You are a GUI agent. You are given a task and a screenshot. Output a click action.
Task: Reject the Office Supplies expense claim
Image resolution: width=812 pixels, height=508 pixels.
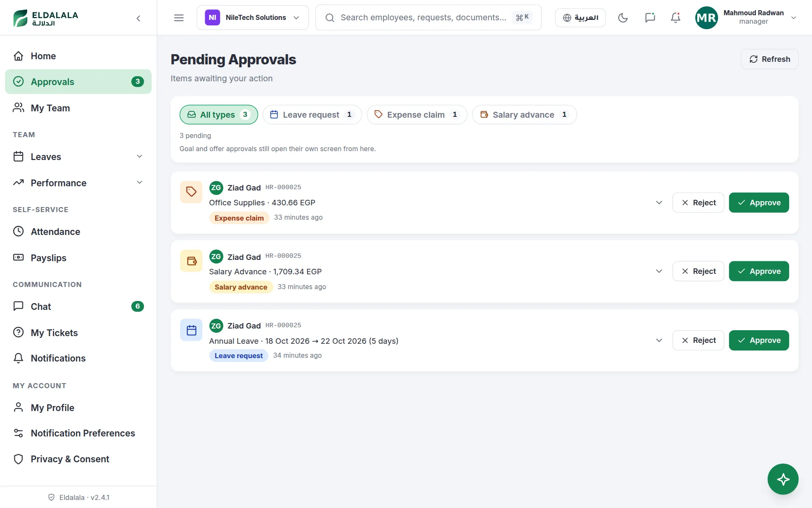pos(698,202)
